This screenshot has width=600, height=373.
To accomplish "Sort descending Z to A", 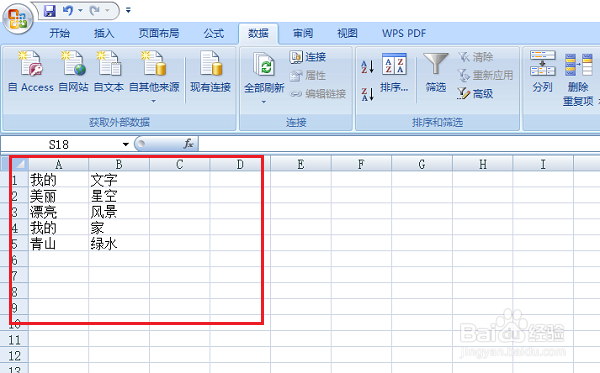I will click(x=367, y=94).
